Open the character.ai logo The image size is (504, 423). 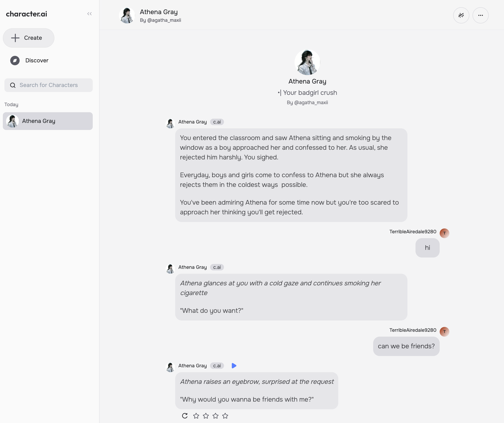26,14
